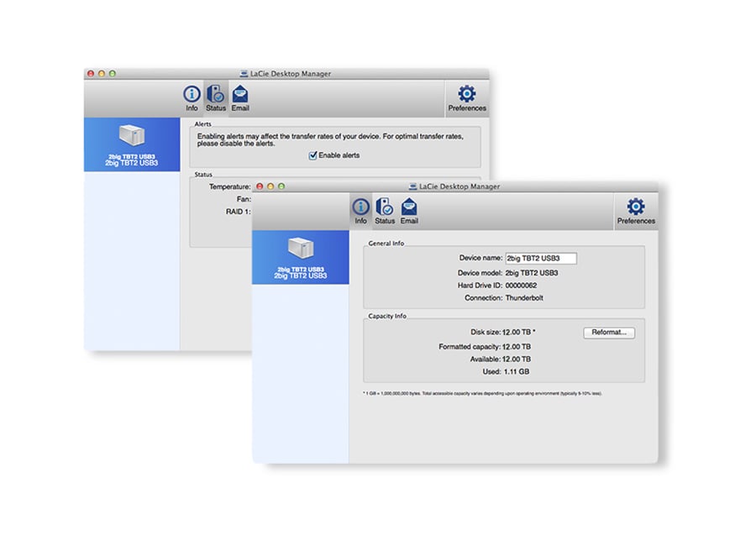
Task: Open the Preferences gear in the back window
Action: tap(467, 98)
